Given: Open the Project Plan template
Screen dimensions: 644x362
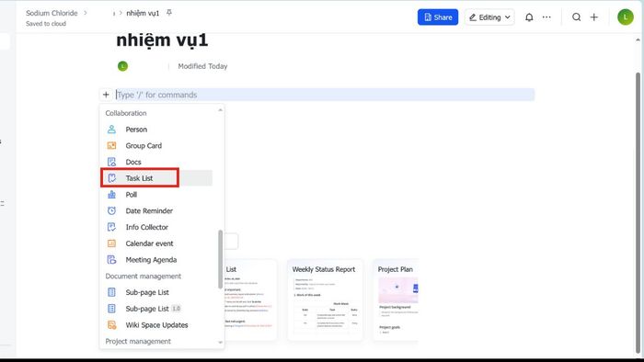Looking at the screenshot, I should coord(396,300).
